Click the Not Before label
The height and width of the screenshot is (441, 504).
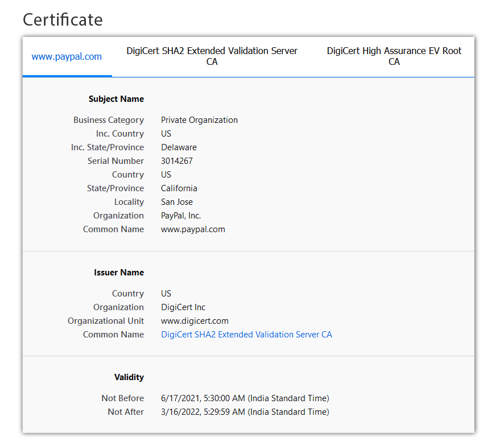click(123, 398)
